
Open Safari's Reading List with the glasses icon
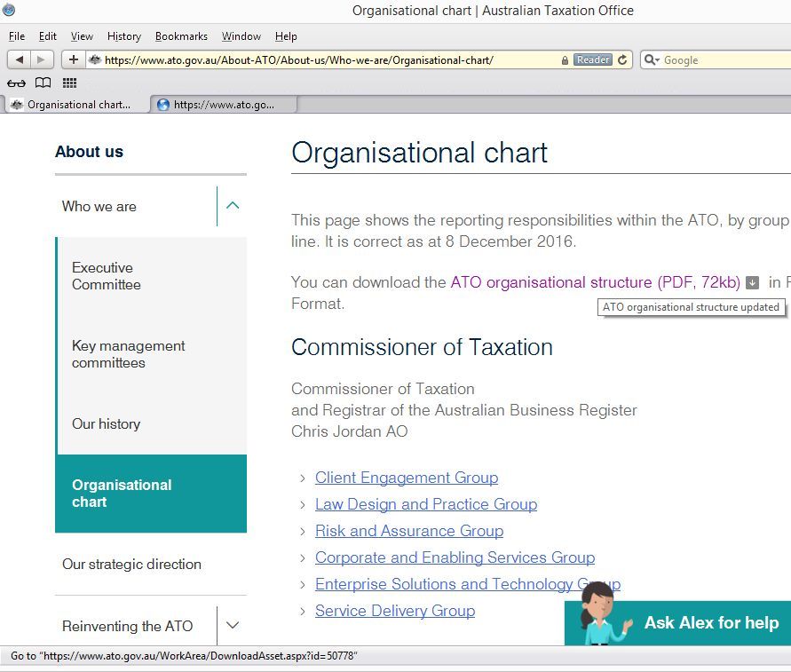[16, 83]
